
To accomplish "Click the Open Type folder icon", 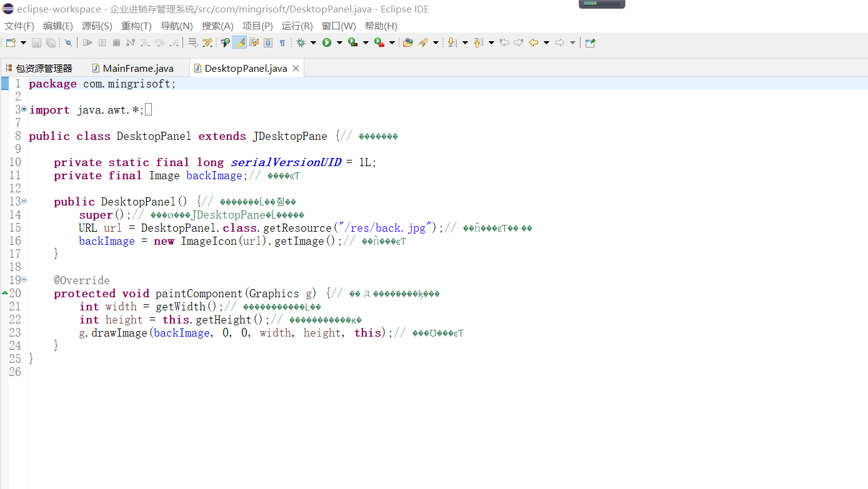I will coord(407,42).
